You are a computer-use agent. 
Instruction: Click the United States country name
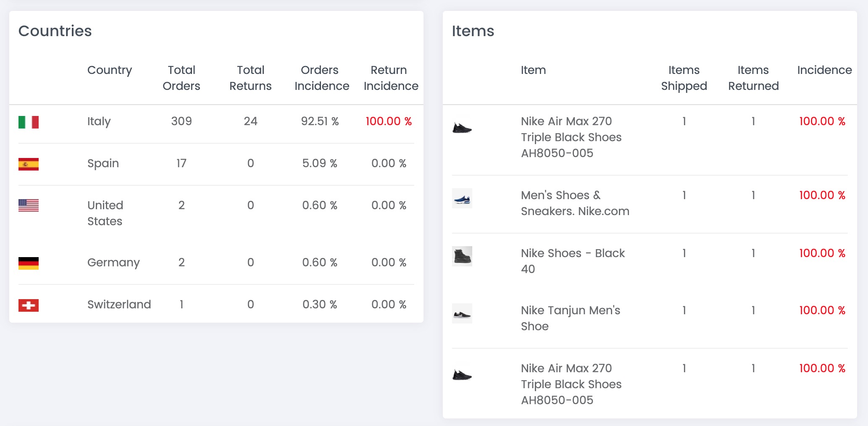point(105,213)
